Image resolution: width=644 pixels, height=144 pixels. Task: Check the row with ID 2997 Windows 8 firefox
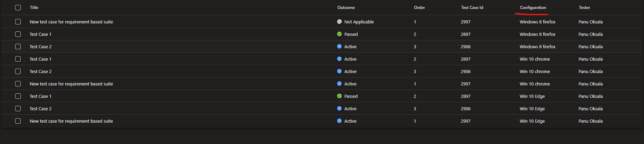[18, 22]
